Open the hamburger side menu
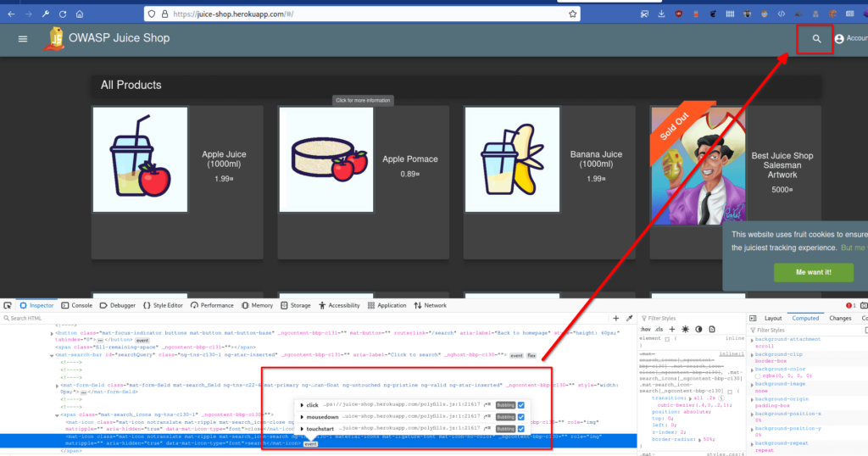This screenshot has width=868, height=456. click(23, 39)
